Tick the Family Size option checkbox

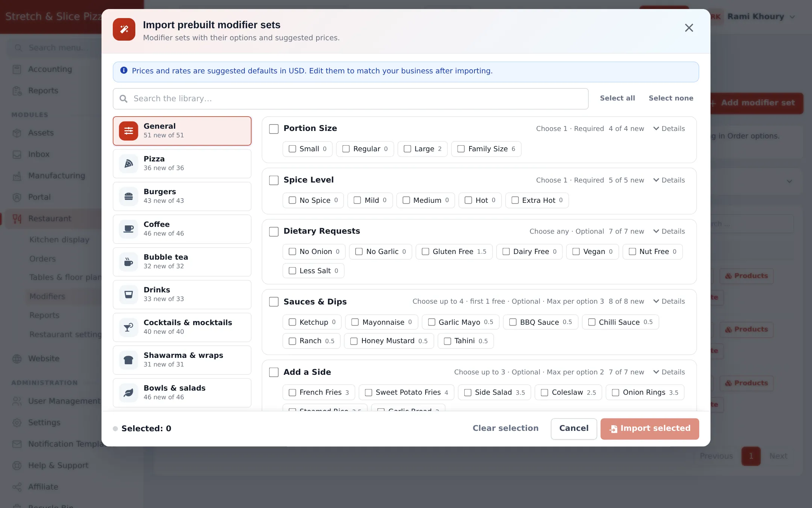point(461,149)
